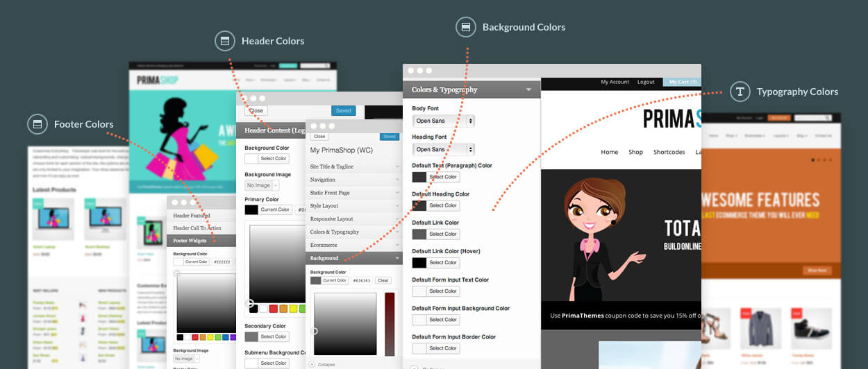This screenshot has height=369, width=868.
Task: Select Color for Default Form Input Background Color
Action: click(x=443, y=320)
